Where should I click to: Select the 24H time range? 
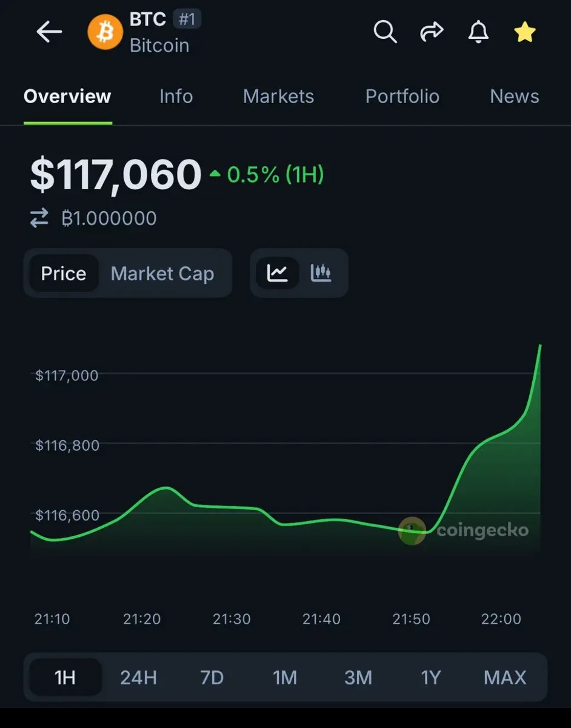138,677
